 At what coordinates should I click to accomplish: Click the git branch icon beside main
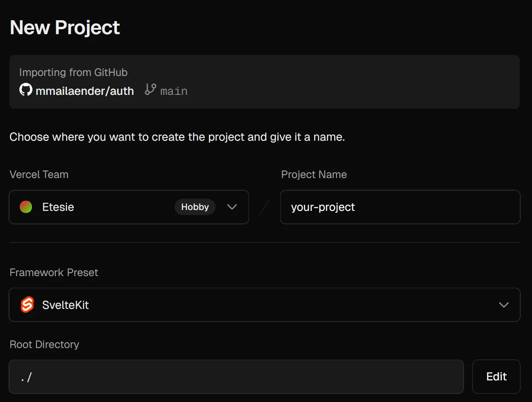[x=151, y=90]
